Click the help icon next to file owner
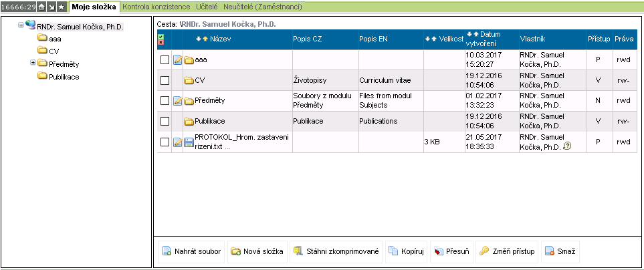 pyautogui.click(x=567, y=146)
